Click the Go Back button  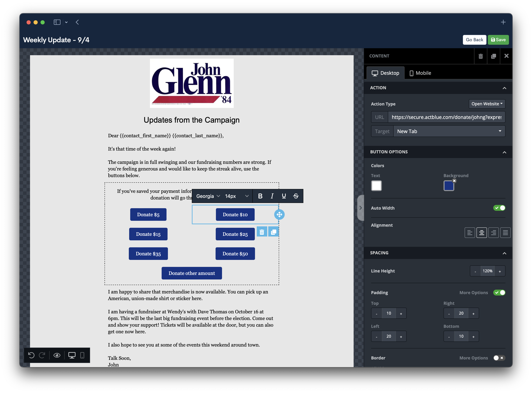coord(474,40)
